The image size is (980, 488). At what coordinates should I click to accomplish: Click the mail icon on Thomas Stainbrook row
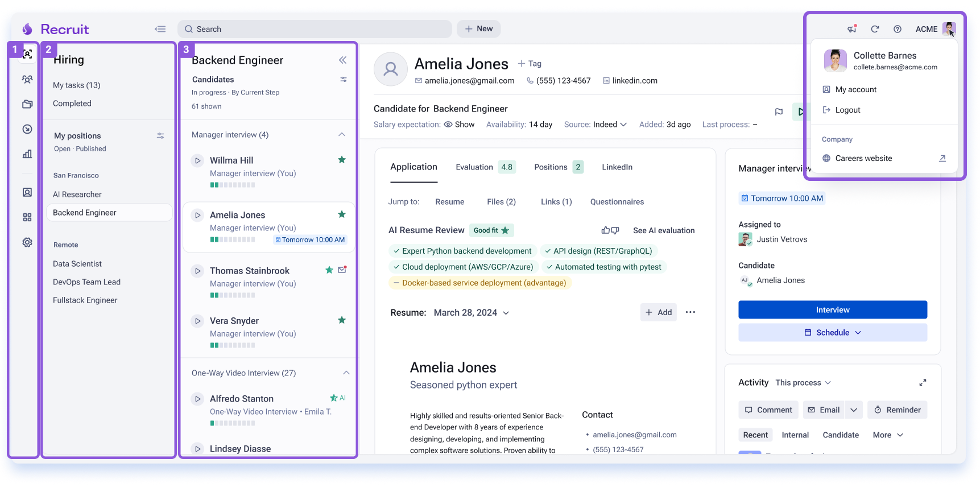[342, 270]
